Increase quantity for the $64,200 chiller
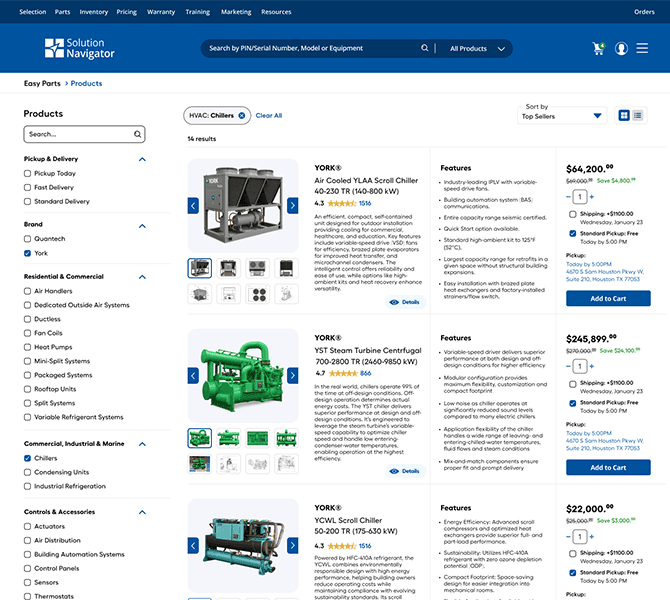Viewport: 670px width, 600px height. (592, 197)
